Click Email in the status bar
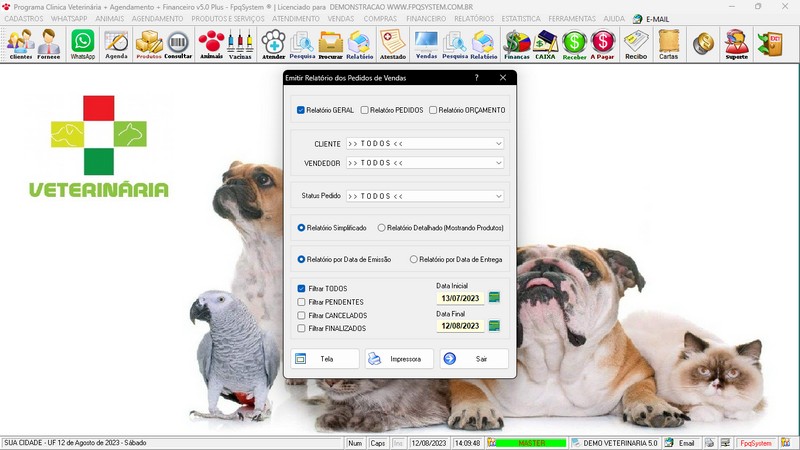The height and width of the screenshot is (450, 800). (x=681, y=443)
